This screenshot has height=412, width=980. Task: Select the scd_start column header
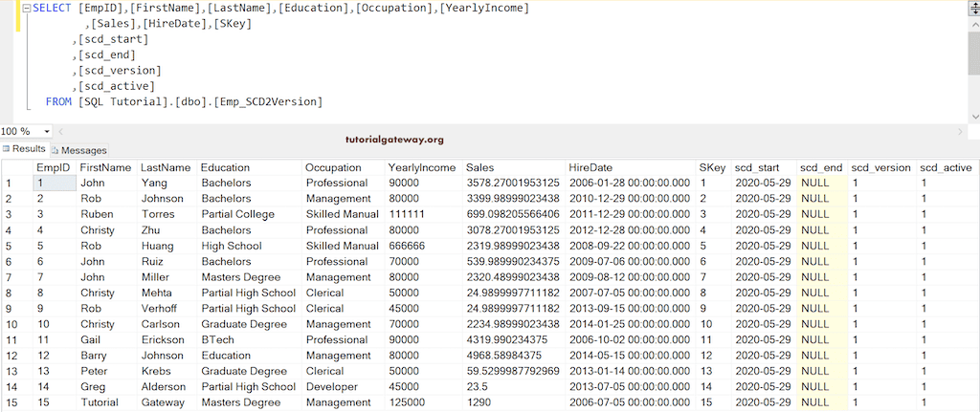click(764, 167)
